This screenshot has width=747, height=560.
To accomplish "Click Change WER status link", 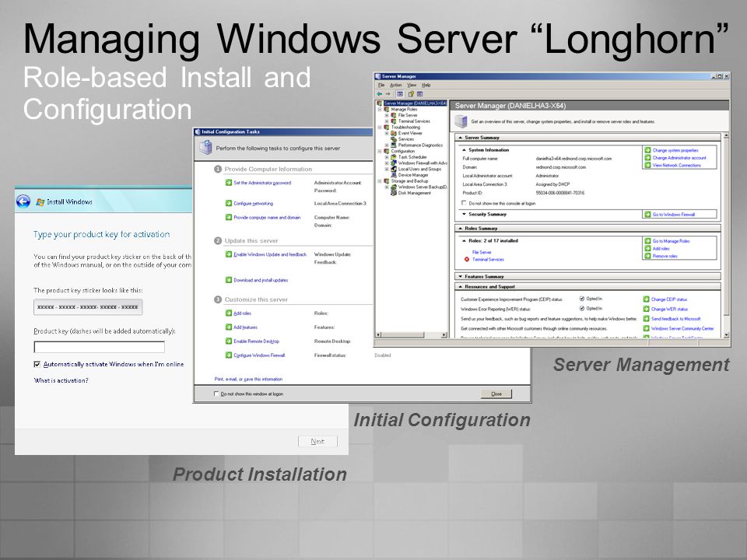I will pyautogui.click(x=669, y=309).
